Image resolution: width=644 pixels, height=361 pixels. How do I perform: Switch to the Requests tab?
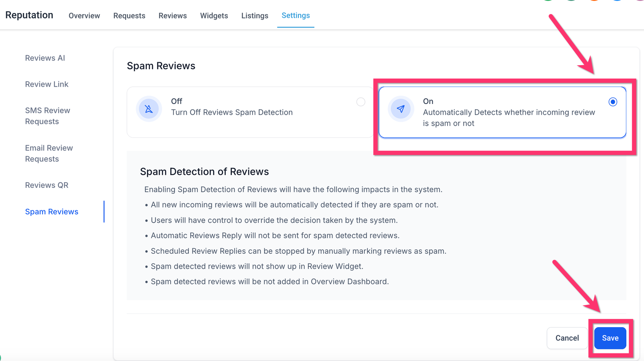pos(129,16)
